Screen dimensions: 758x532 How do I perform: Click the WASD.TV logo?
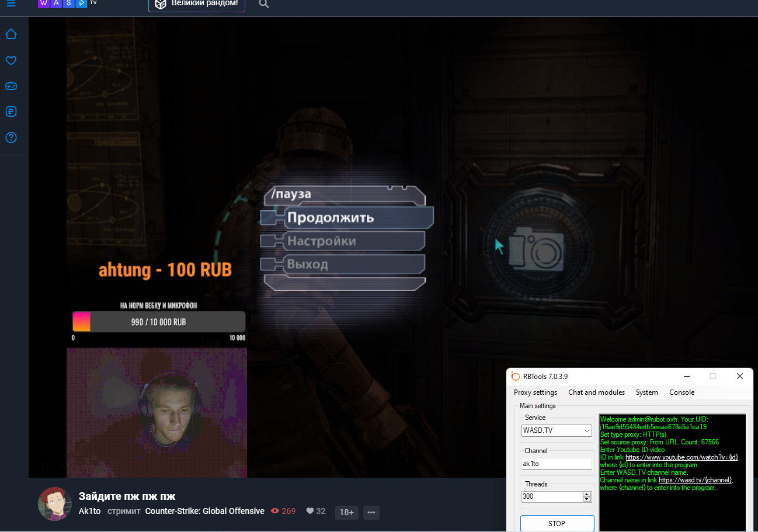(67, 4)
